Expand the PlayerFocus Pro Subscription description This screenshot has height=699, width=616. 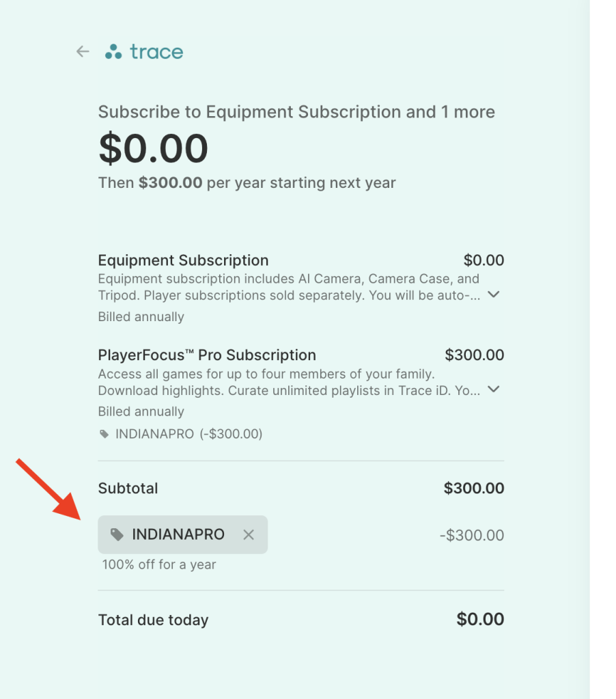495,389
